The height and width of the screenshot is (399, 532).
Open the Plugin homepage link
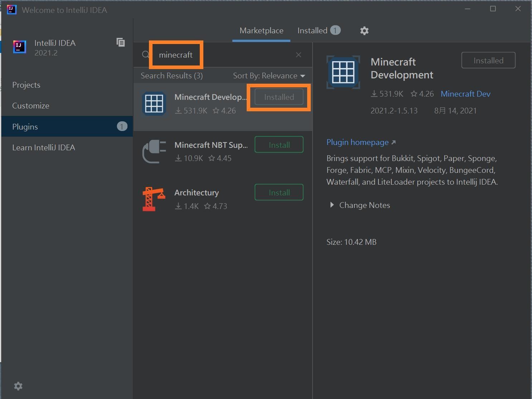[x=361, y=142]
